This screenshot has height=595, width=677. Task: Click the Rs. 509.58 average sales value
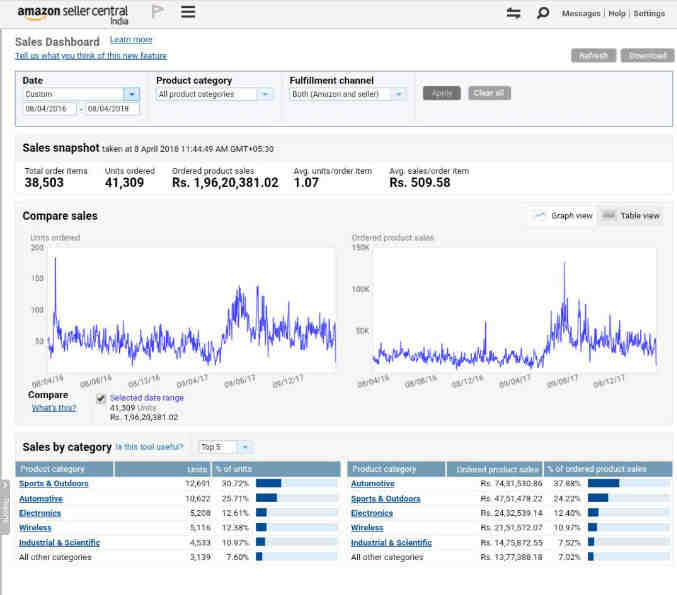coord(420,183)
